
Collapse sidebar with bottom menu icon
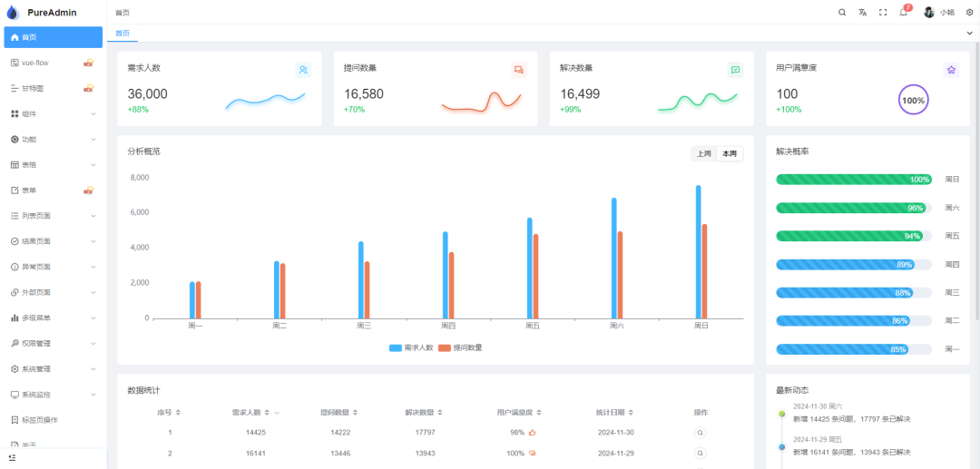pyautogui.click(x=13, y=458)
